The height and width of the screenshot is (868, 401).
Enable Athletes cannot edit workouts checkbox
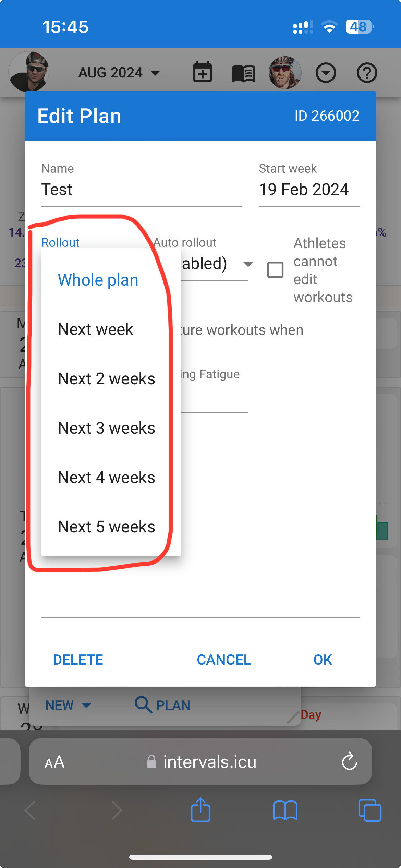tap(275, 269)
